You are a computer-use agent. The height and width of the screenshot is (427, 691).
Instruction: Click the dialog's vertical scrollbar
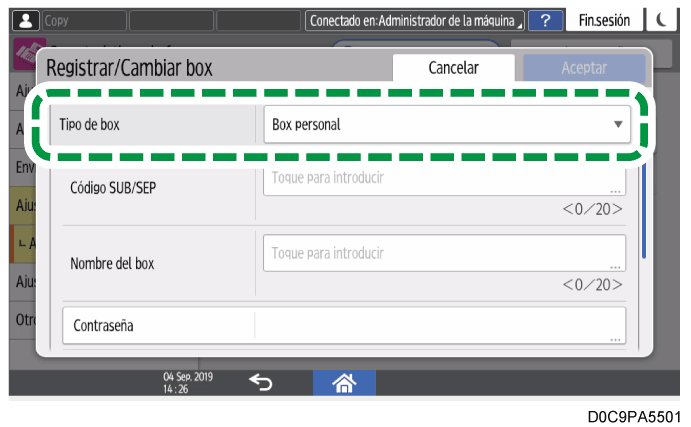click(643, 210)
